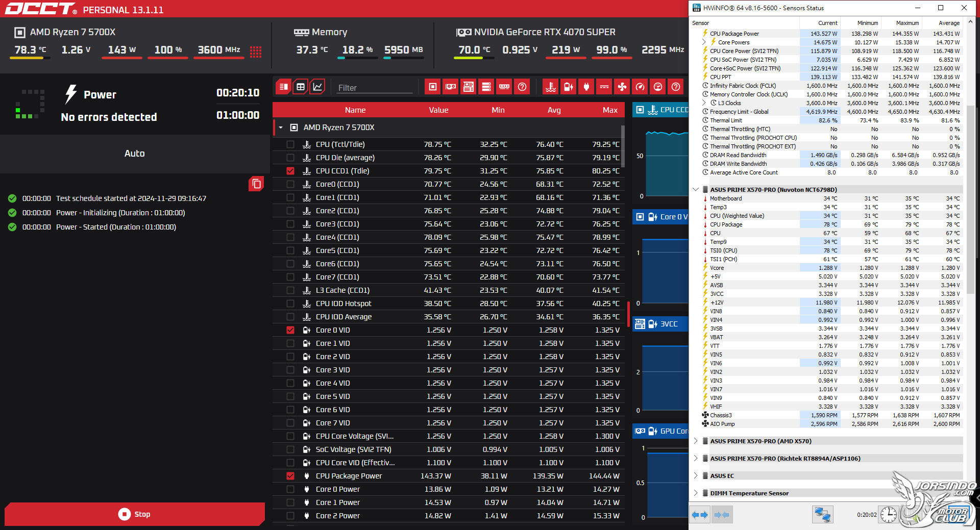Image resolution: width=980 pixels, height=530 pixels.
Task: Enable the Core 0 Power checkbox
Action: point(290,489)
